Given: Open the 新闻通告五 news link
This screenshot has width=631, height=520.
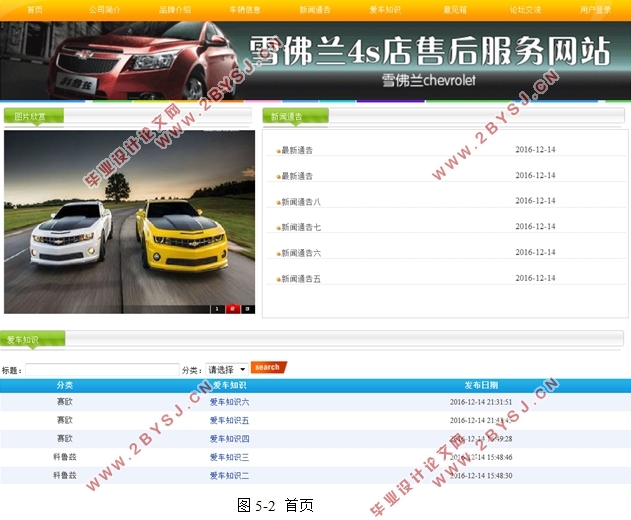Looking at the screenshot, I should (x=301, y=279).
